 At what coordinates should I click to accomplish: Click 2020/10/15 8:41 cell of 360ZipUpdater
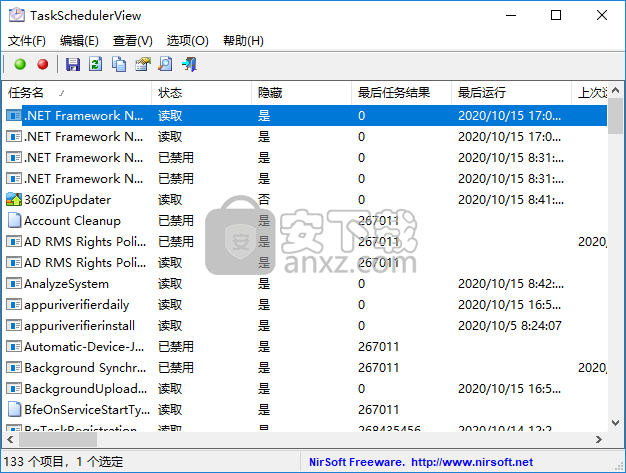tap(511, 199)
